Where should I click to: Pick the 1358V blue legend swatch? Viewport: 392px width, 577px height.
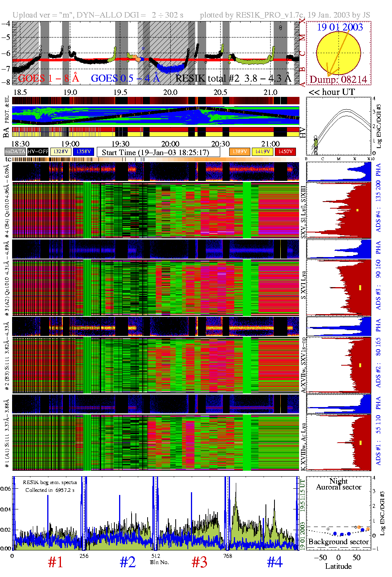pos(84,152)
